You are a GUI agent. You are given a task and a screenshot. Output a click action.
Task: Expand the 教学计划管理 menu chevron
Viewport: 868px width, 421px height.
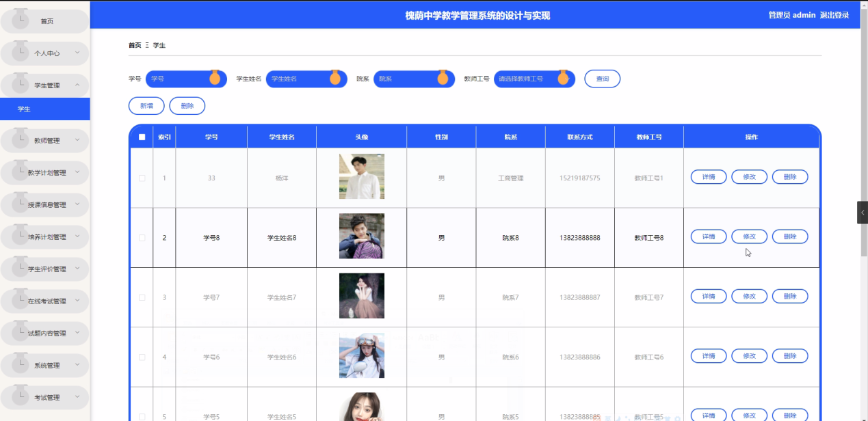(77, 172)
